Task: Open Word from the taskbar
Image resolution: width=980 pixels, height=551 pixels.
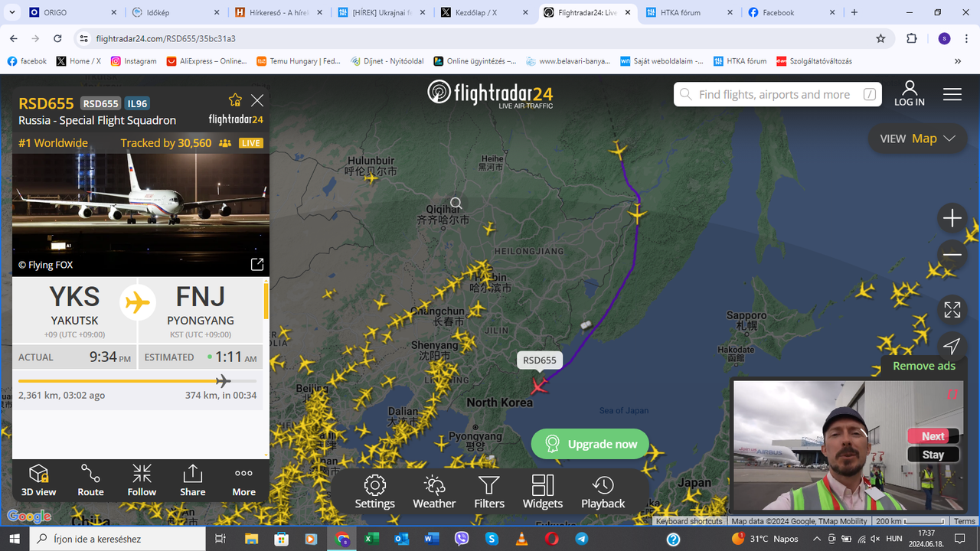Action: (x=431, y=539)
